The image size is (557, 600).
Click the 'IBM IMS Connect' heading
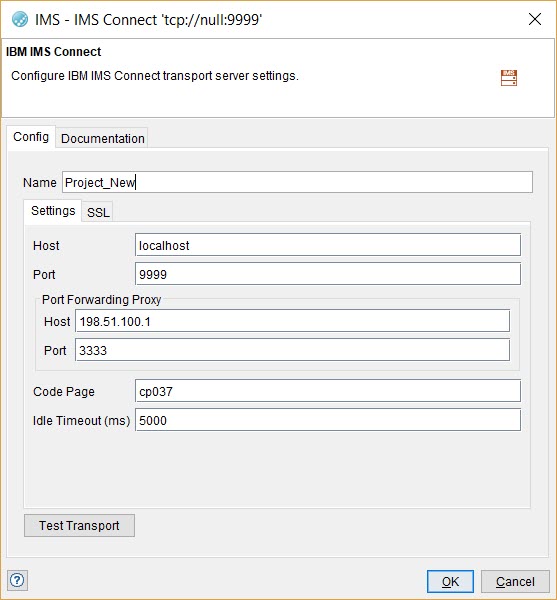pos(54,52)
